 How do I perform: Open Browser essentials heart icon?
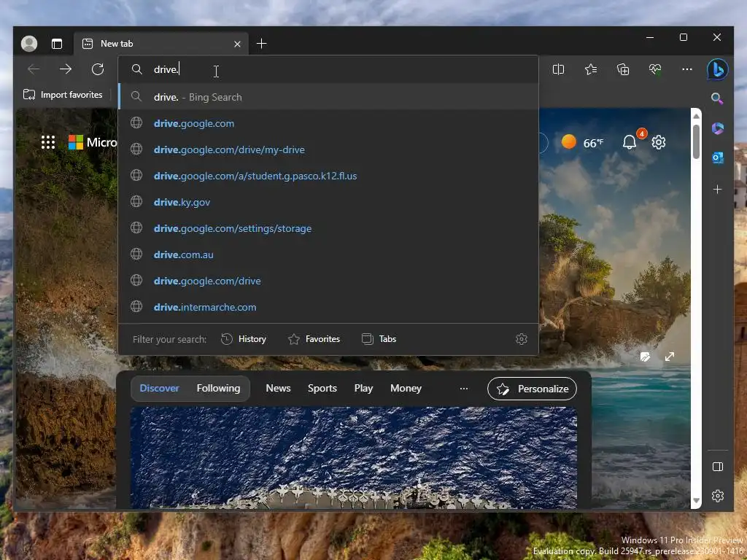pyautogui.click(x=655, y=69)
